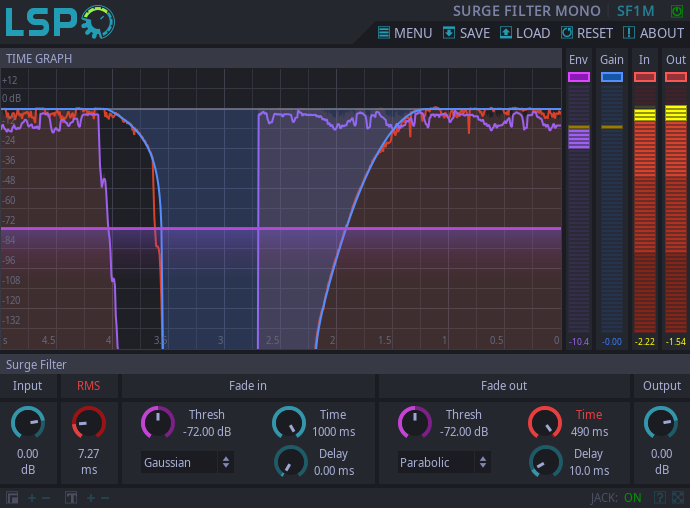This screenshot has width=690, height=508.
Task: Click the red RMS knob
Action: pyautogui.click(x=89, y=423)
